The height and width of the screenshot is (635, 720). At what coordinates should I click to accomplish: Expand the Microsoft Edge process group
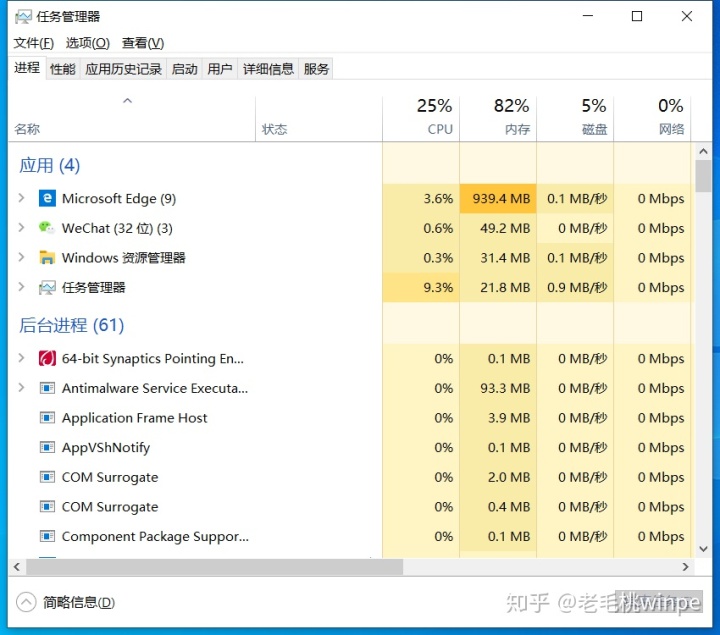click(x=21, y=198)
